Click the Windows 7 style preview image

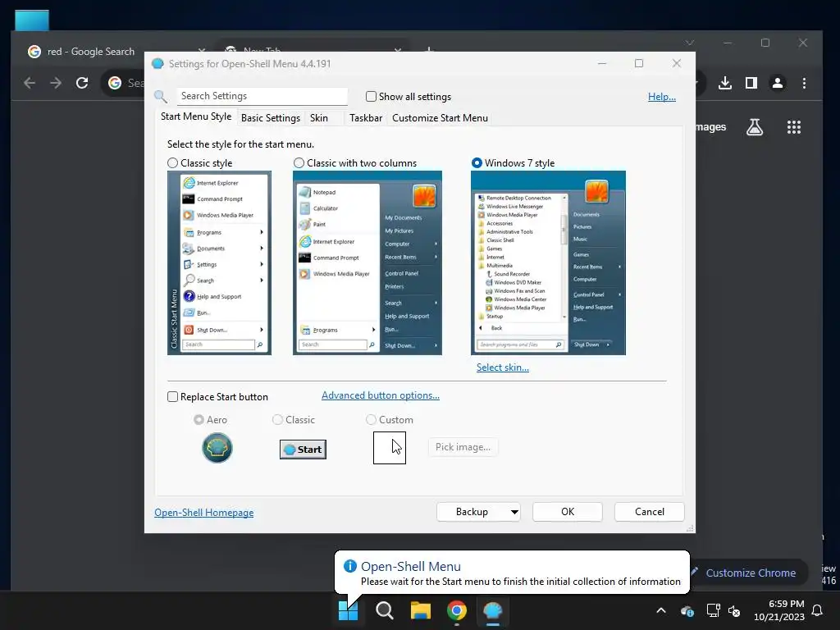coord(548,262)
